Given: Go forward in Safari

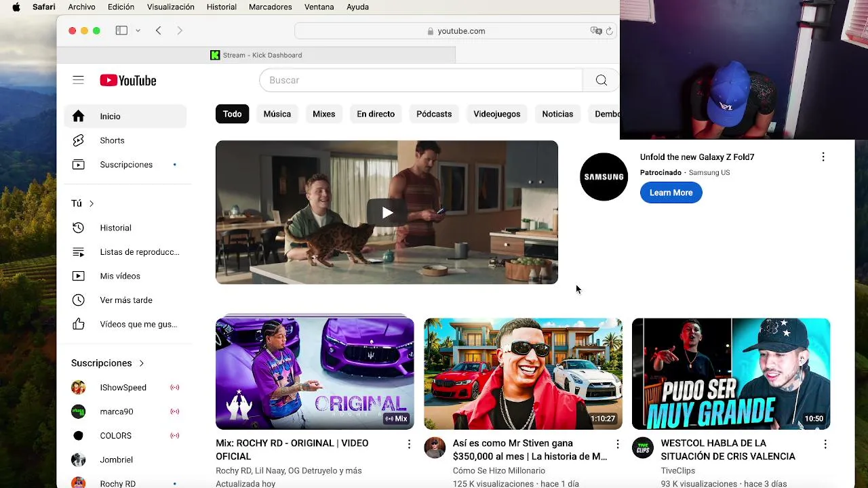Looking at the screenshot, I should (180, 30).
